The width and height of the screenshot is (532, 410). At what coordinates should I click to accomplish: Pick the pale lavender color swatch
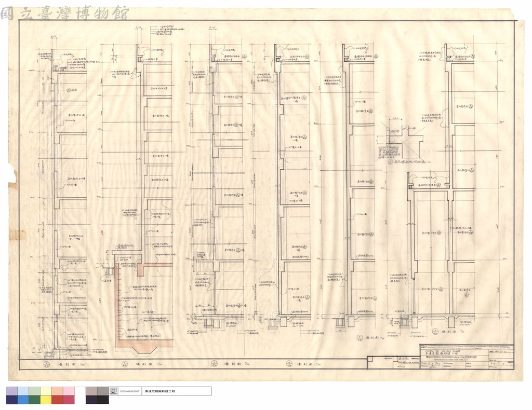11,391
